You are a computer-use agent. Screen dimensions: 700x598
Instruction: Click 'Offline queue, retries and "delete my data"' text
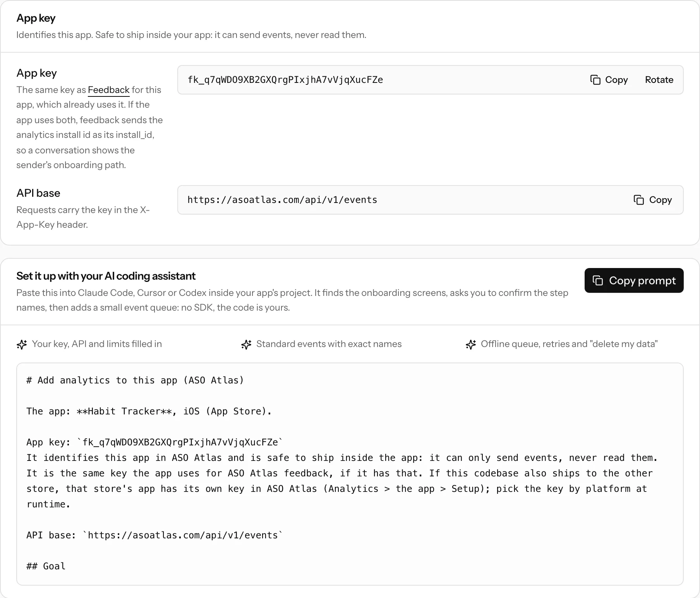(569, 344)
